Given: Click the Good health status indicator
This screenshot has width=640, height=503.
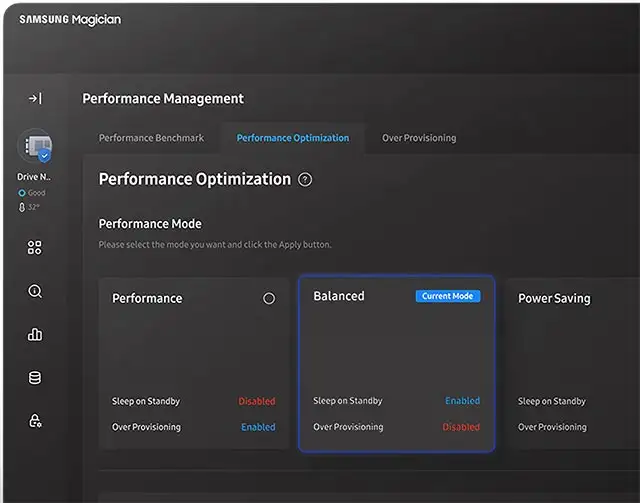Looking at the screenshot, I should pyautogui.click(x=32, y=193).
